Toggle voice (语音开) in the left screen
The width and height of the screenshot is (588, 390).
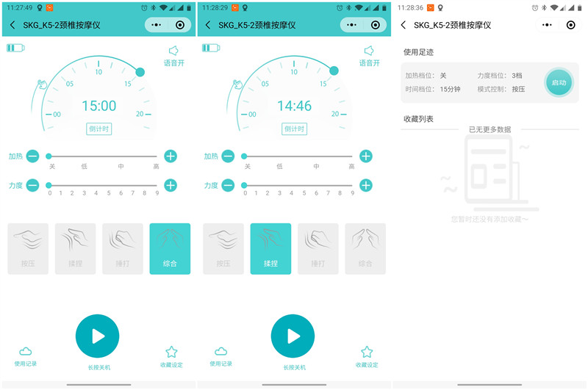click(174, 57)
